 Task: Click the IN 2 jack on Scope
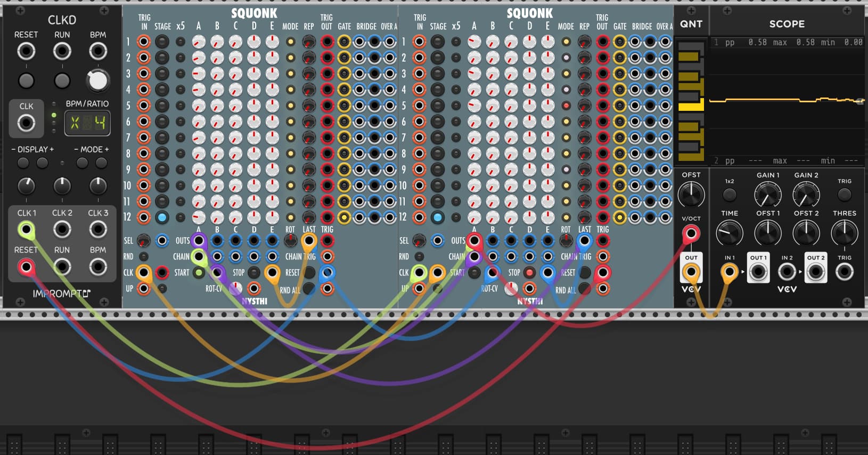pyautogui.click(x=787, y=272)
